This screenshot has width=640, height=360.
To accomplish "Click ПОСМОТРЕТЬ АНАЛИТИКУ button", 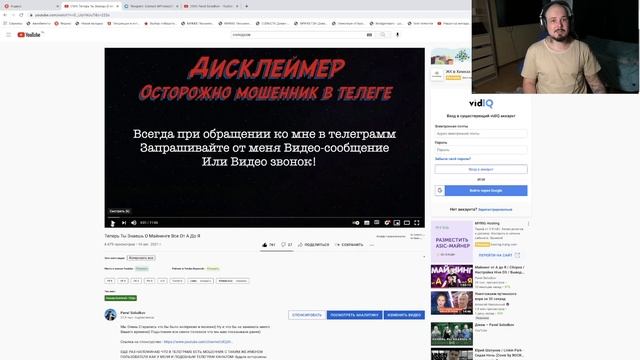I will [354, 315].
